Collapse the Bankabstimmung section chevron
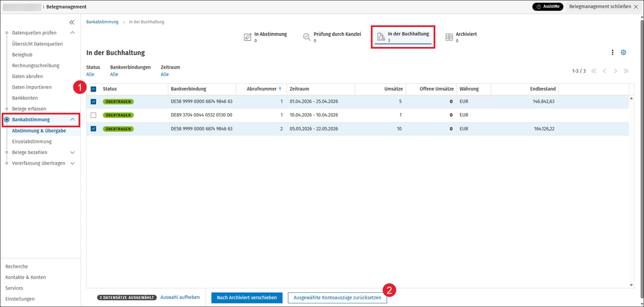The width and height of the screenshot is (644, 307). (x=73, y=120)
